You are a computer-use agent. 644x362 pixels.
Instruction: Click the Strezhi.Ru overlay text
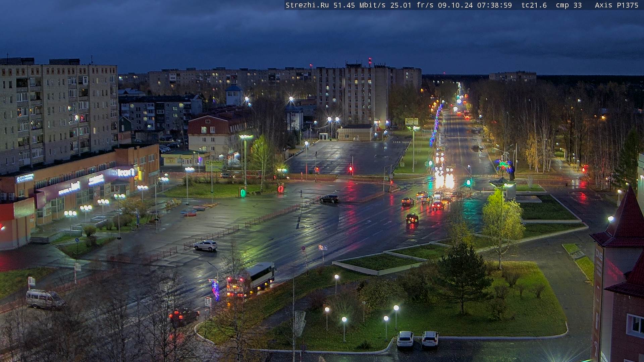[307, 5]
